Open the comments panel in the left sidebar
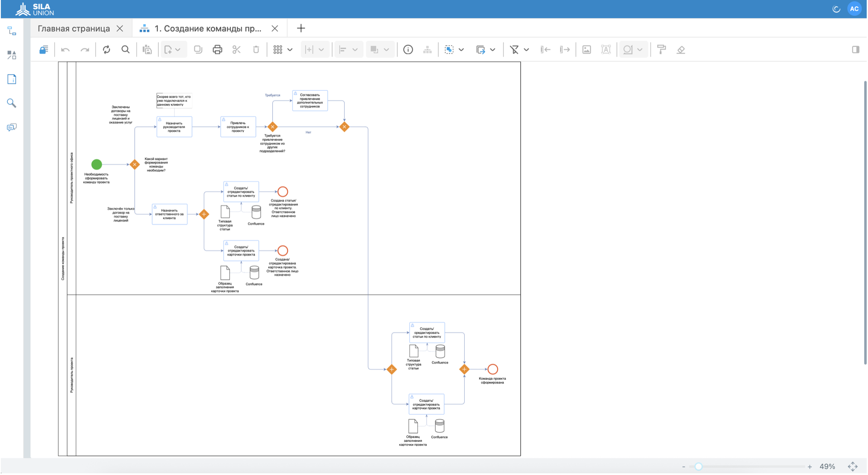 coord(12,127)
